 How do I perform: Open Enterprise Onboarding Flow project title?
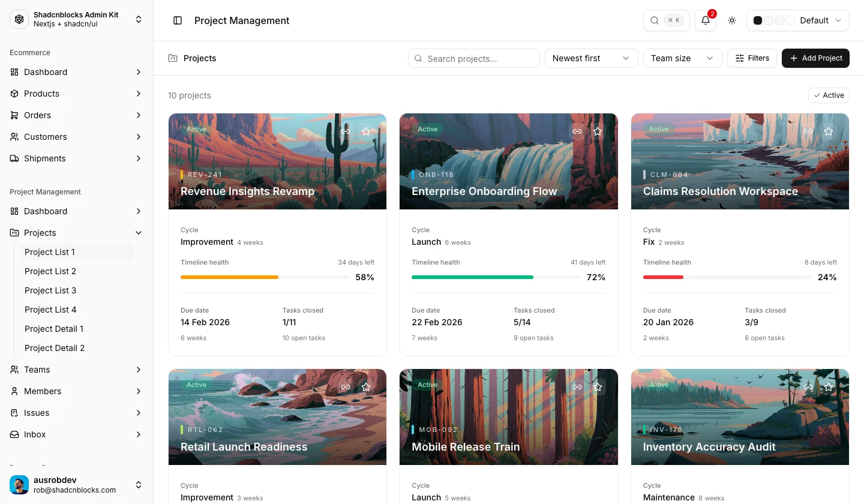coord(484,191)
